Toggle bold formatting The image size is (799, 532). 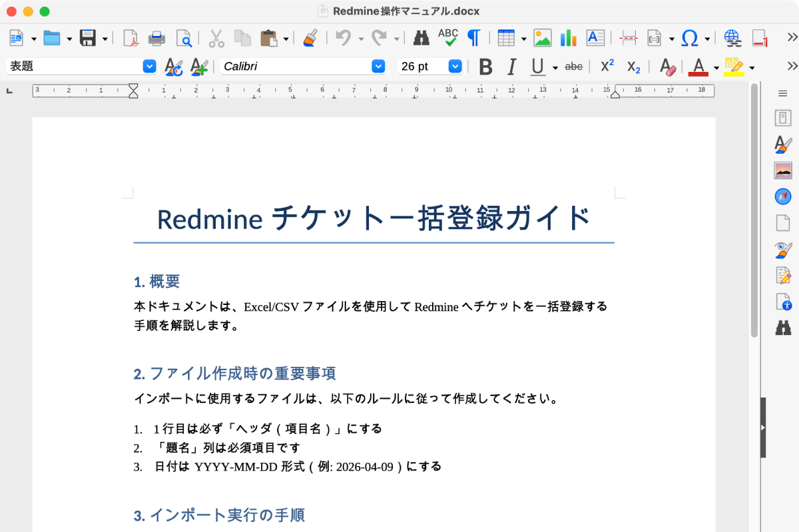[486, 67]
